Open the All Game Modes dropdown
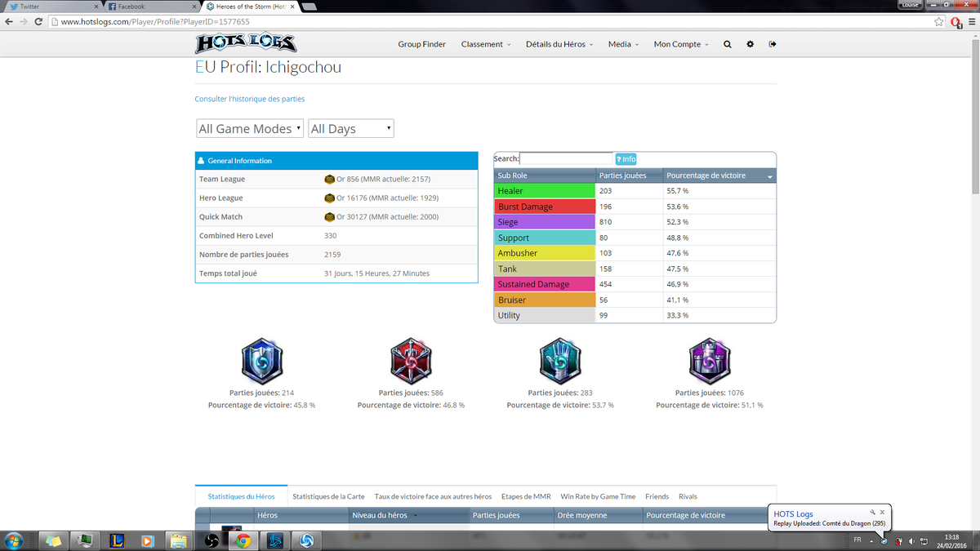This screenshot has height=551, width=980. [250, 129]
